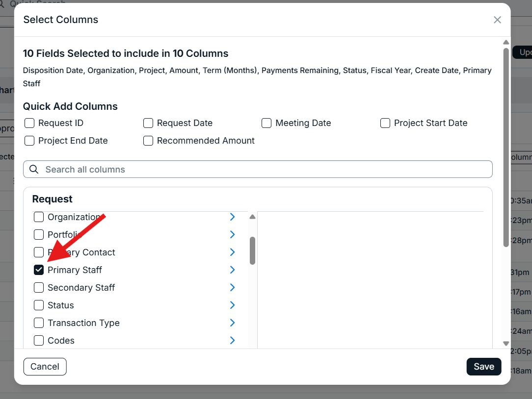Tick the Meeting Date checkbox
Viewport: 532px width, 399px height.
tap(266, 123)
